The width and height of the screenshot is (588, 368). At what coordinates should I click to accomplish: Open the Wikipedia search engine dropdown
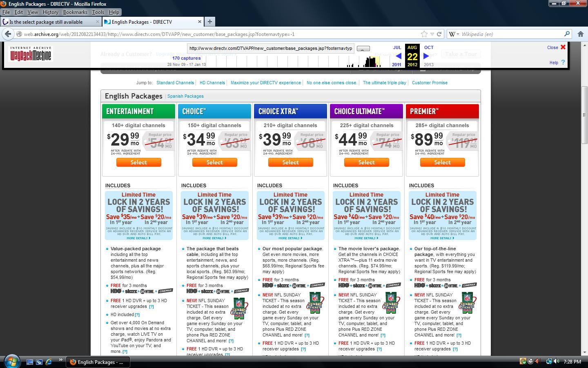click(x=454, y=34)
